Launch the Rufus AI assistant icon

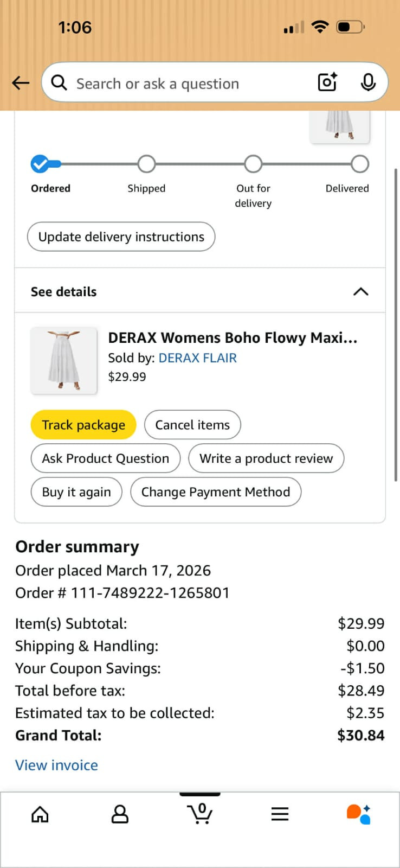coord(359,814)
